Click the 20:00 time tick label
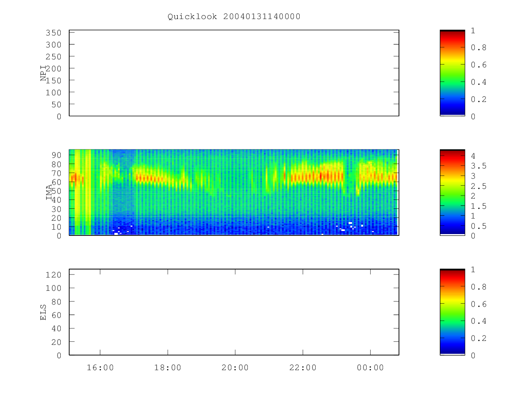The height and width of the screenshot is (399, 532). pyautogui.click(x=235, y=368)
